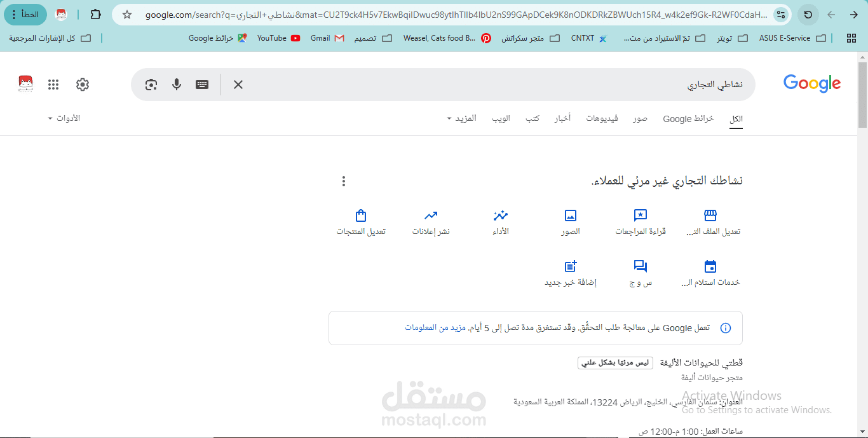Expand the Tools (الأدوات) dropdown

pyautogui.click(x=64, y=118)
